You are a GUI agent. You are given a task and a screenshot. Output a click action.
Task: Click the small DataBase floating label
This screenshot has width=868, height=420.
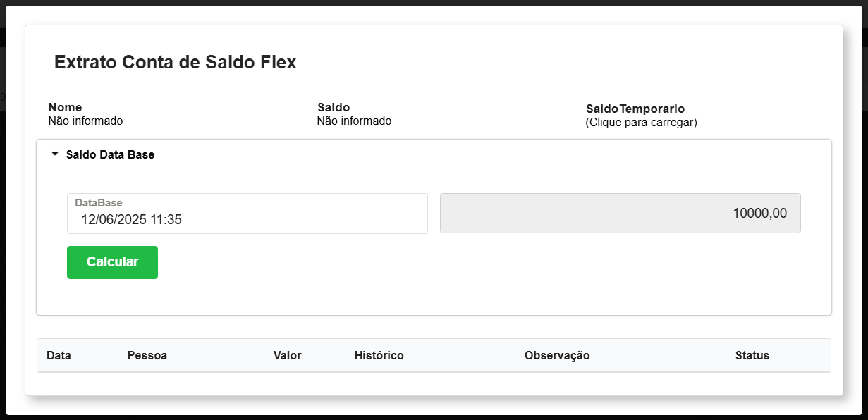pyautogui.click(x=99, y=203)
